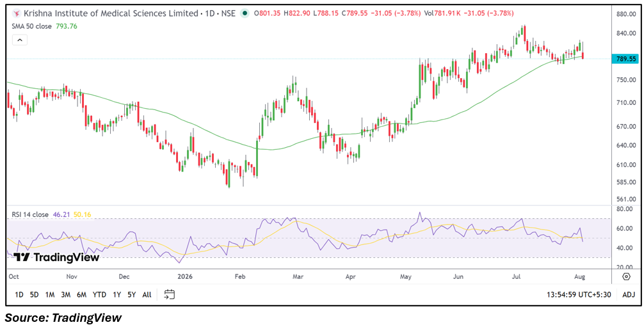Click the RSI value 46.21
644x325 pixels.
60,214
